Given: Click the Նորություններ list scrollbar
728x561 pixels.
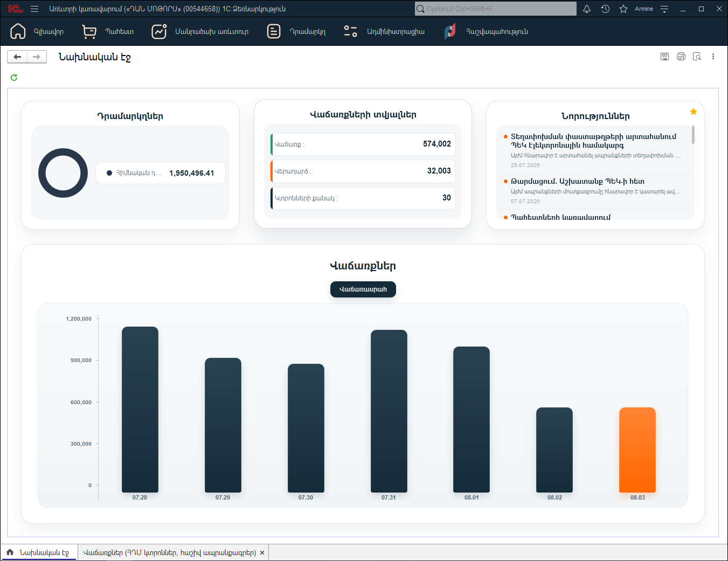Looking at the screenshot, I should click(x=693, y=135).
